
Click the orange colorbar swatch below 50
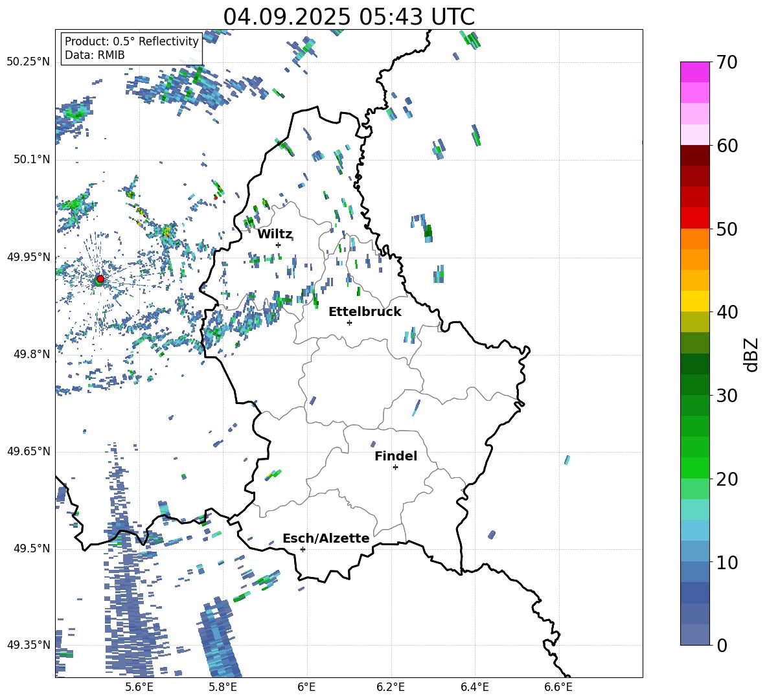tap(694, 239)
